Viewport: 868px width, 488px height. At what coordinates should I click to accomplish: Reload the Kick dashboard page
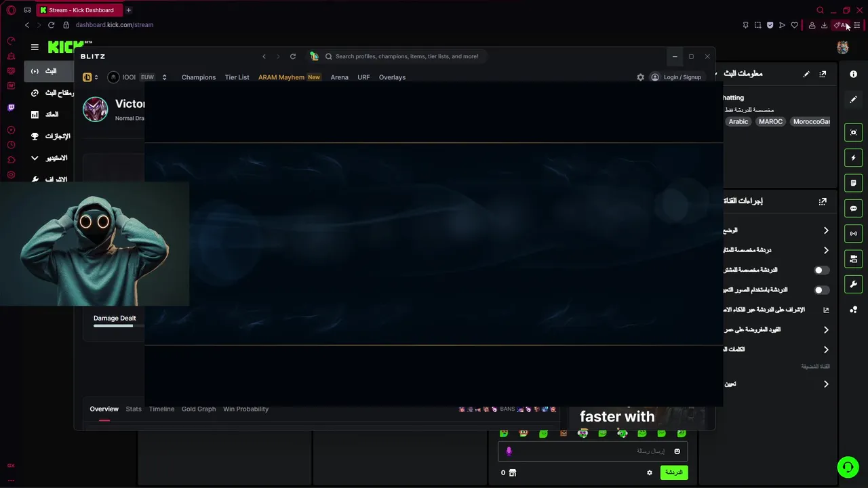coord(51,25)
